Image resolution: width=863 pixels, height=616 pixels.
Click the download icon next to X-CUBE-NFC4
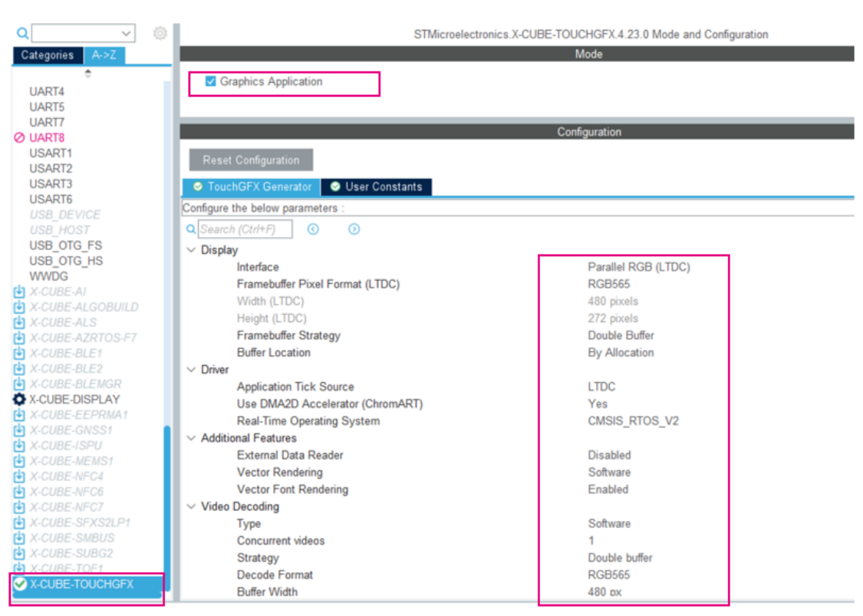coord(19,476)
